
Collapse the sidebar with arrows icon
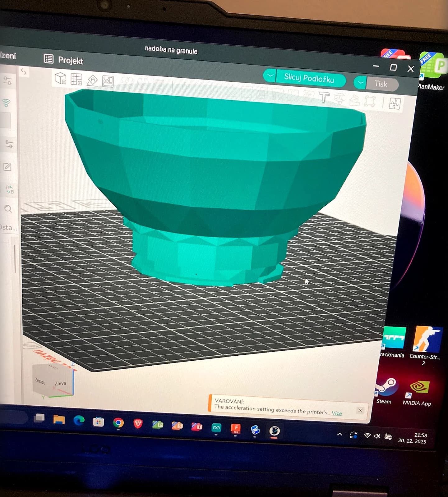click(x=24, y=72)
